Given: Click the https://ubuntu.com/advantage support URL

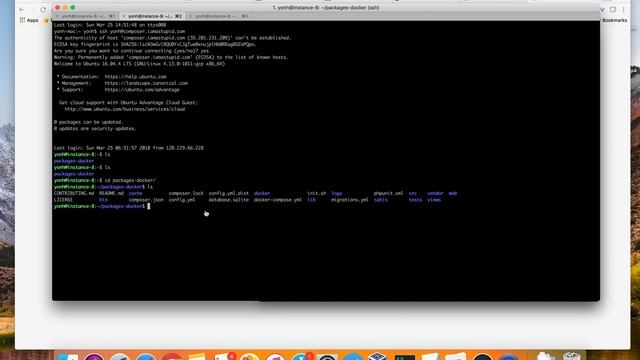Looking at the screenshot, I should coord(142,90).
